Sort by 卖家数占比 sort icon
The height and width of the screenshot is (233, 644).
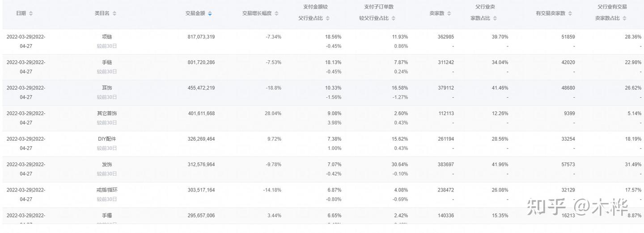point(624,18)
